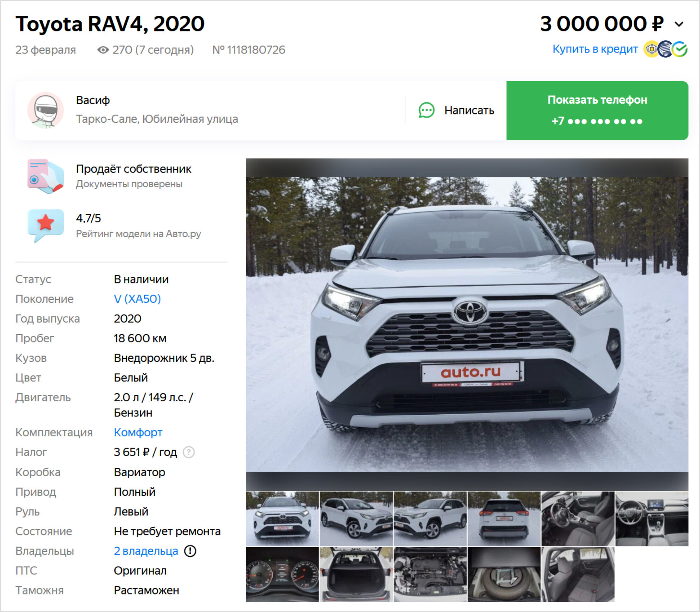700x612 pixels.
Task: Select the dashboard and console thumbnail
Action: pos(652,519)
